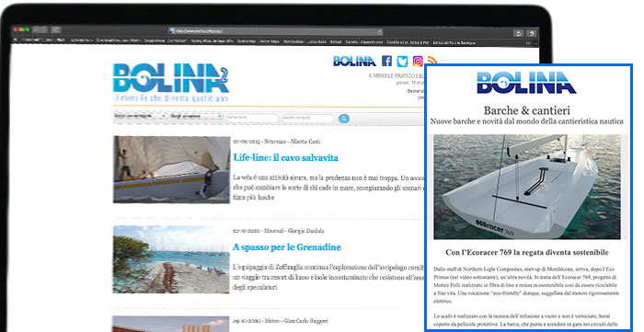Focus the text search input field
The image size is (644, 332).
coord(307,119)
